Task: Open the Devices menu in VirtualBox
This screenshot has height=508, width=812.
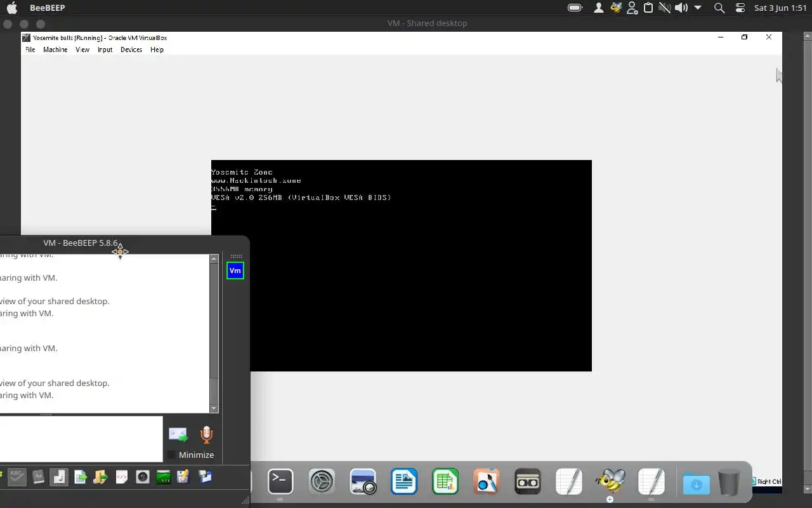Action: pyautogui.click(x=131, y=50)
